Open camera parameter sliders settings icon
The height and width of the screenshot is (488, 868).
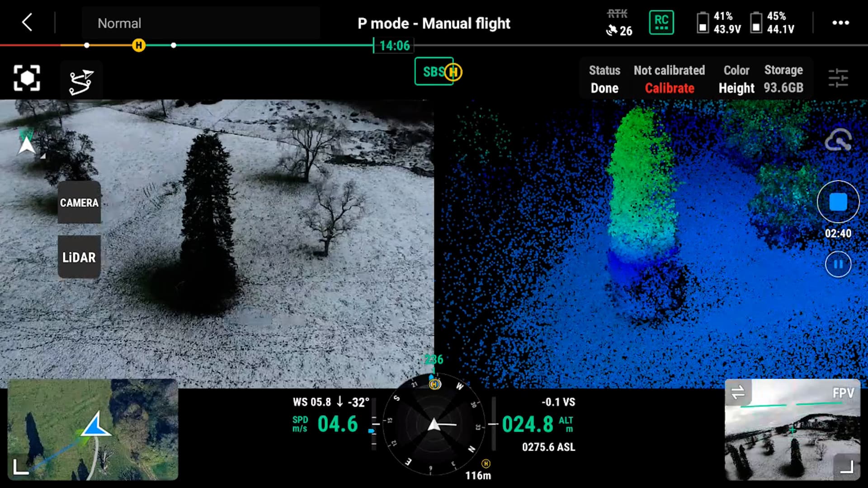point(838,79)
